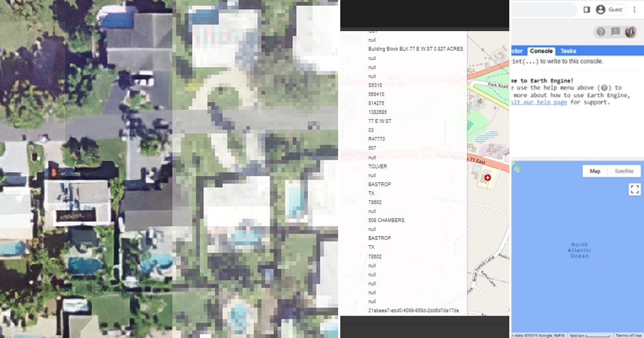Click the value 507
Image resolution: width=644 pixels, height=338 pixels.
pyautogui.click(x=372, y=148)
